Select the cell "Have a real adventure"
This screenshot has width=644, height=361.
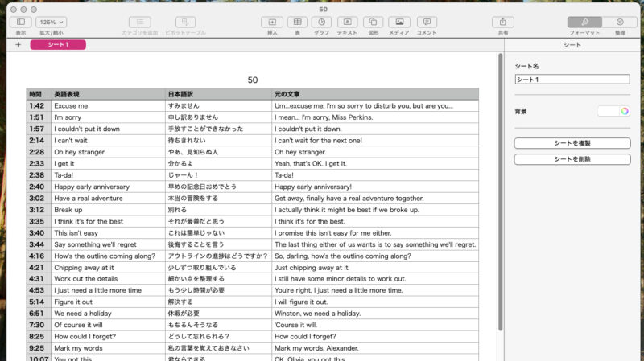point(109,198)
